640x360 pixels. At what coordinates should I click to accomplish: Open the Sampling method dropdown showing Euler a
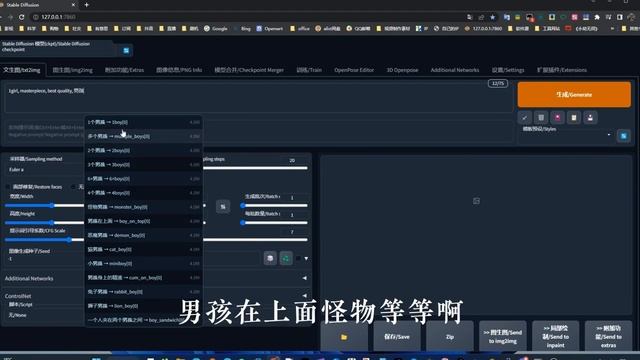(x=45, y=169)
